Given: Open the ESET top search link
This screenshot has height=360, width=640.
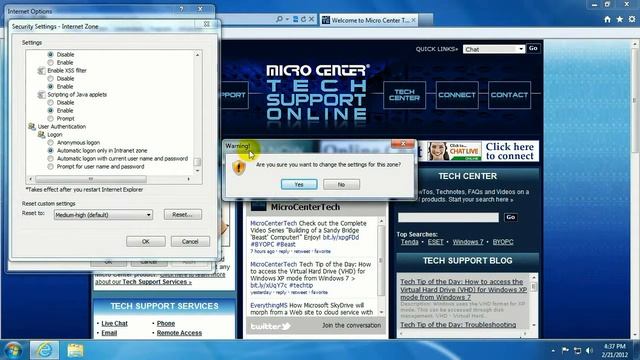Looking at the screenshot, I should pos(435,242).
